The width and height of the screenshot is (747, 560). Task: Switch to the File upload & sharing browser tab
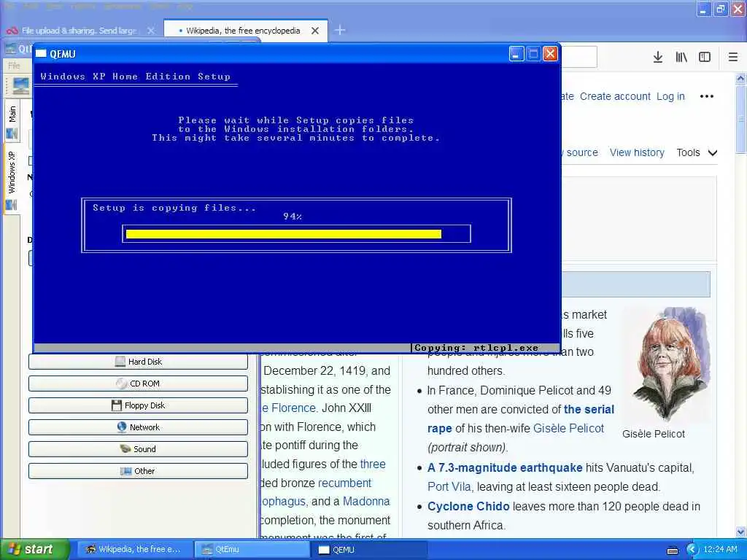pos(79,31)
